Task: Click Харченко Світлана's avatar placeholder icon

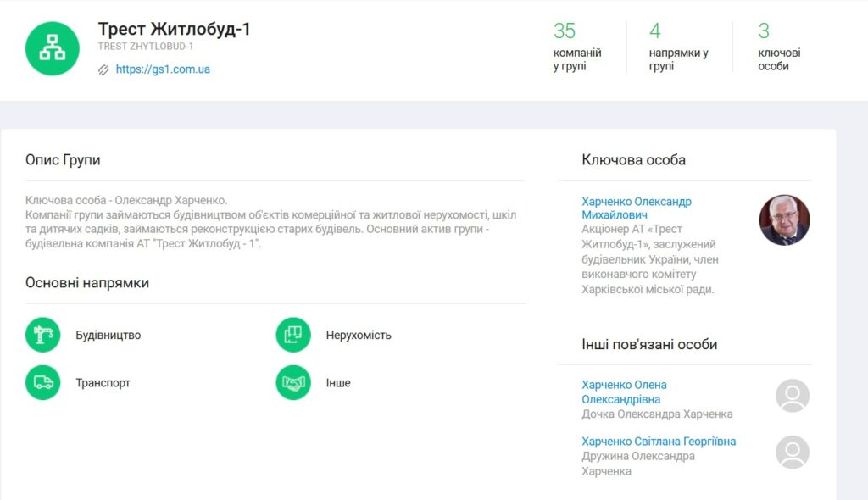Action: (x=793, y=452)
